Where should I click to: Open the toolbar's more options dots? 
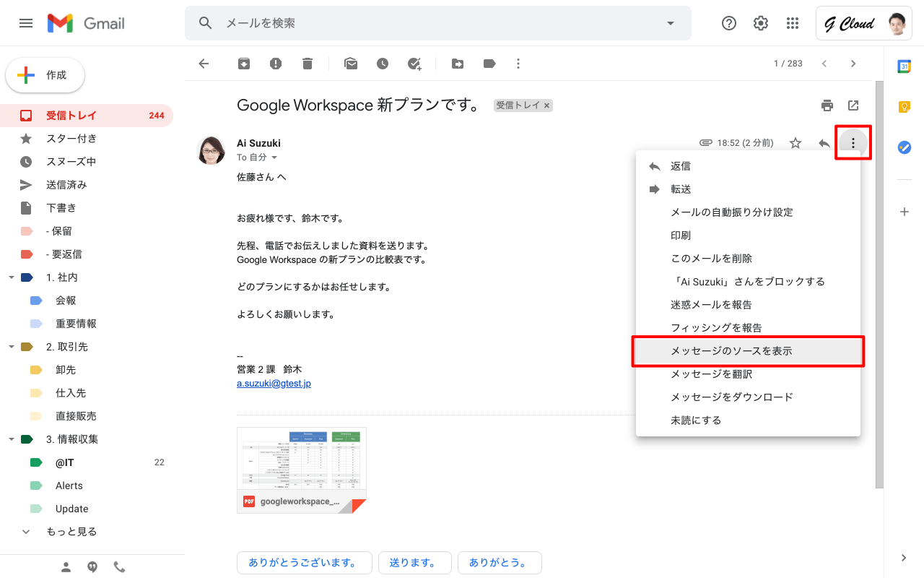[518, 64]
